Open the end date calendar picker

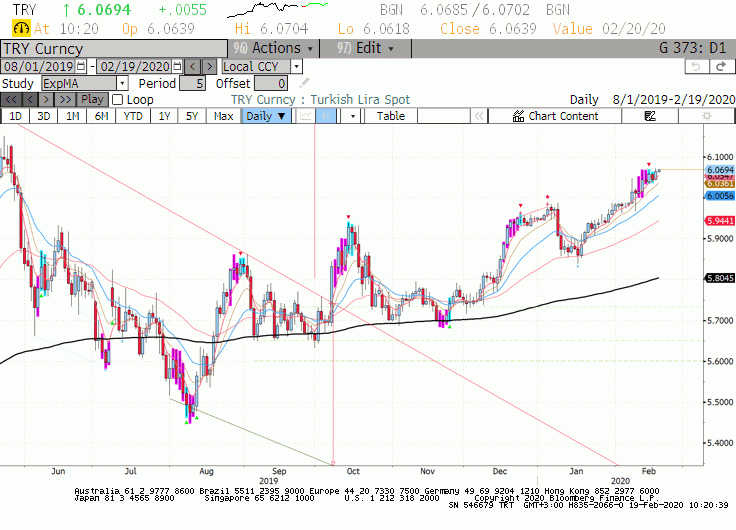point(177,66)
